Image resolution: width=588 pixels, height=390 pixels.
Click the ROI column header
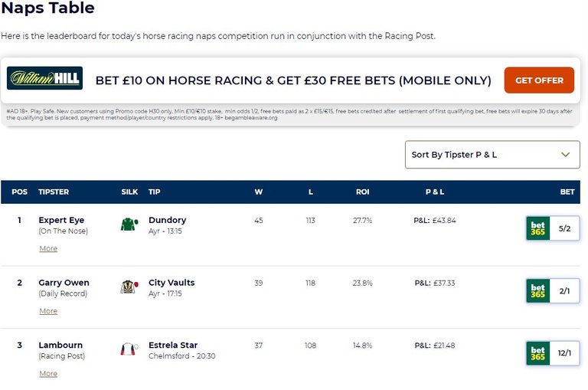[x=362, y=192]
